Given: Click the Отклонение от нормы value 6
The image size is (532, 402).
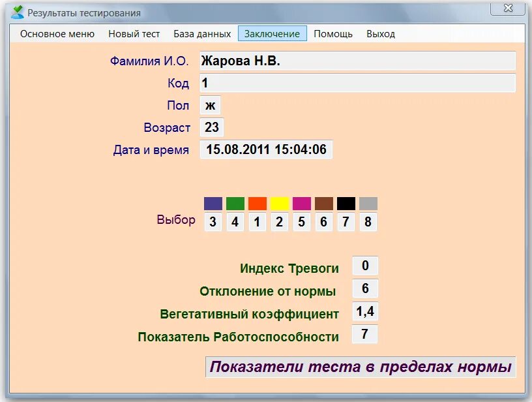Looking at the screenshot, I should [x=365, y=288].
